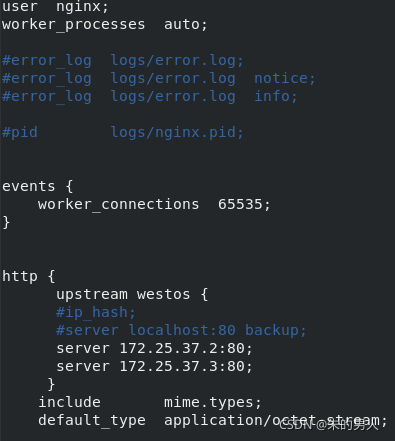Image resolution: width=395 pixels, height=441 pixels.
Task: Place cursor on first commented '#error_log' line
Action: 123,61
